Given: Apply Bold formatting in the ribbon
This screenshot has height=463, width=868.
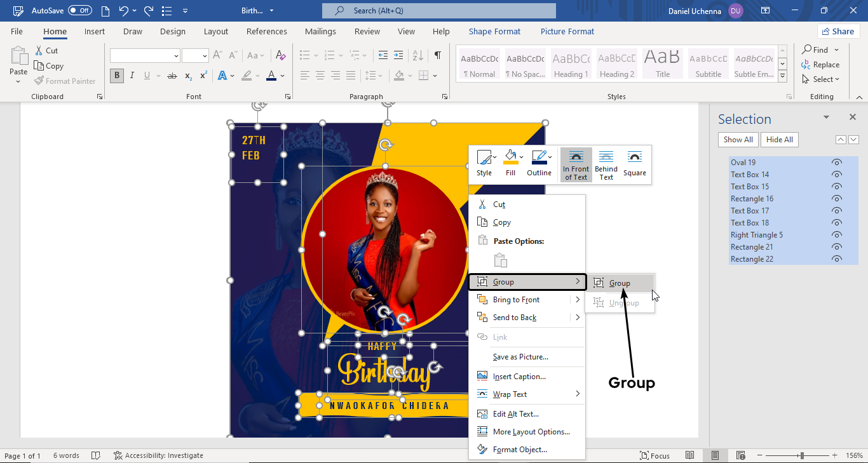Looking at the screenshot, I should click(x=116, y=76).
